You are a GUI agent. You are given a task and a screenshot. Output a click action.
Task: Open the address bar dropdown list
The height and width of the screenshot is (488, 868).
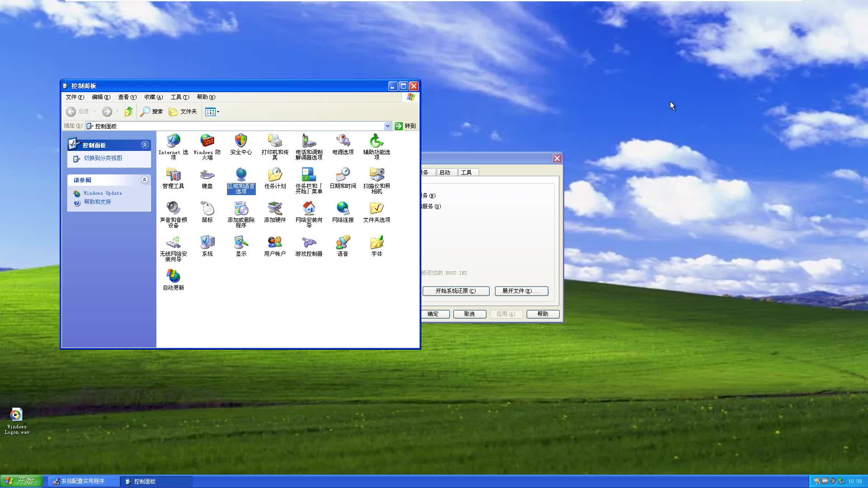[388, 126]
